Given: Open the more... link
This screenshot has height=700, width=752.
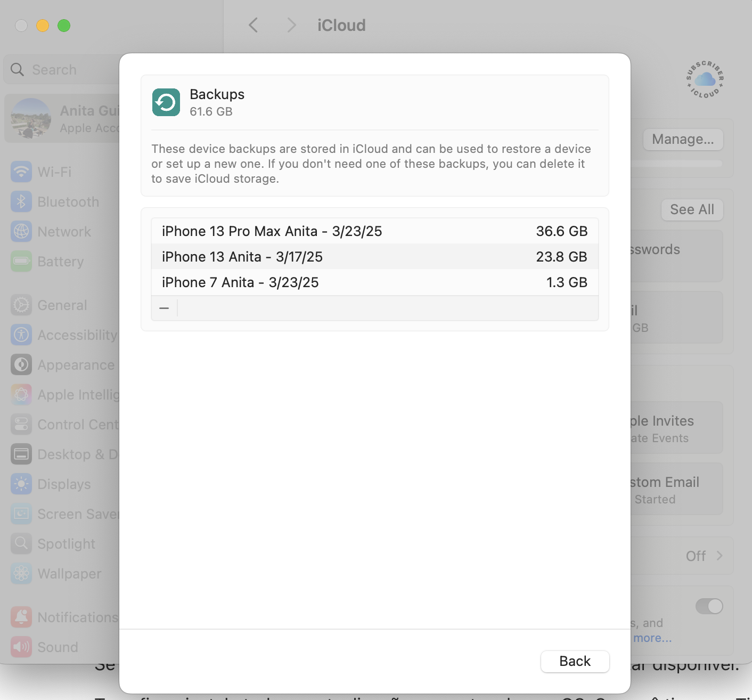Looking at the screenshot, I should 652,638.
